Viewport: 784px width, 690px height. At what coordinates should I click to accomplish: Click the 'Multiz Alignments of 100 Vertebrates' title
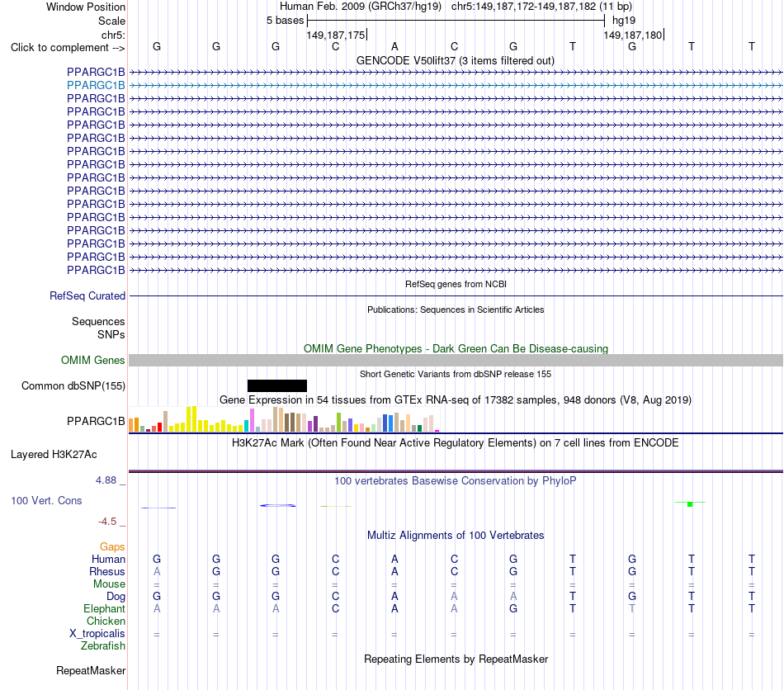coord(456,536)
